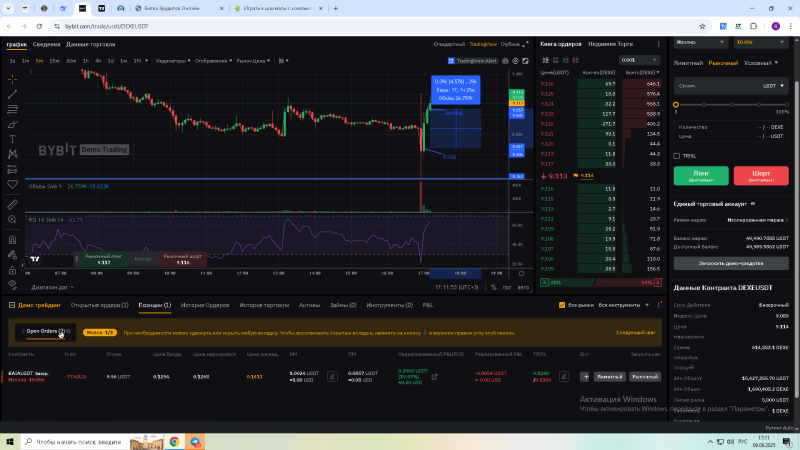
Task: Toggle drawings visibility eye icon
Action: [12, 285]
